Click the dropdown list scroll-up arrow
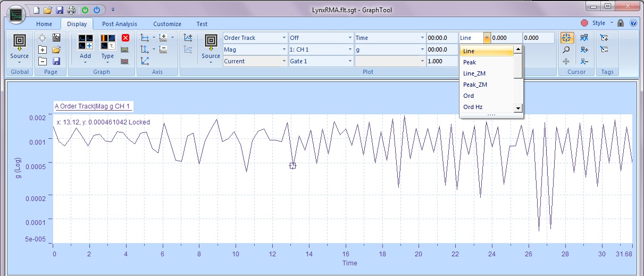Screen dimensions: 644x276 (518, 50)
